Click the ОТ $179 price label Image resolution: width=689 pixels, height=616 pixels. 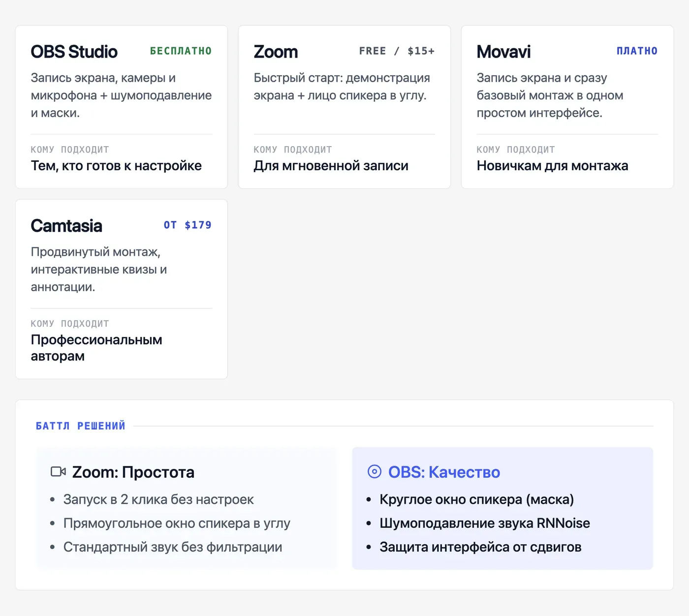coord(188,225)
